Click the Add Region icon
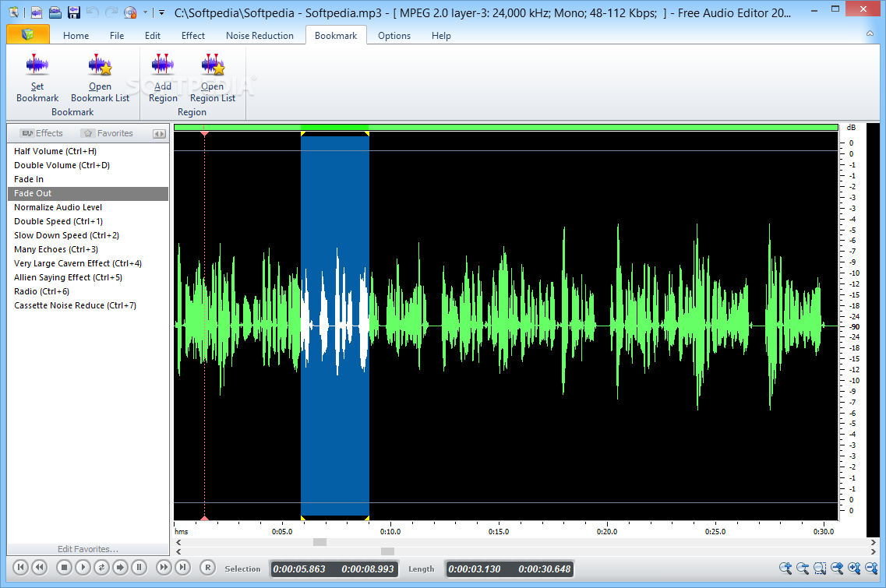Image resolution: width=886 pixels, height=588 pixels. point(163,79)
